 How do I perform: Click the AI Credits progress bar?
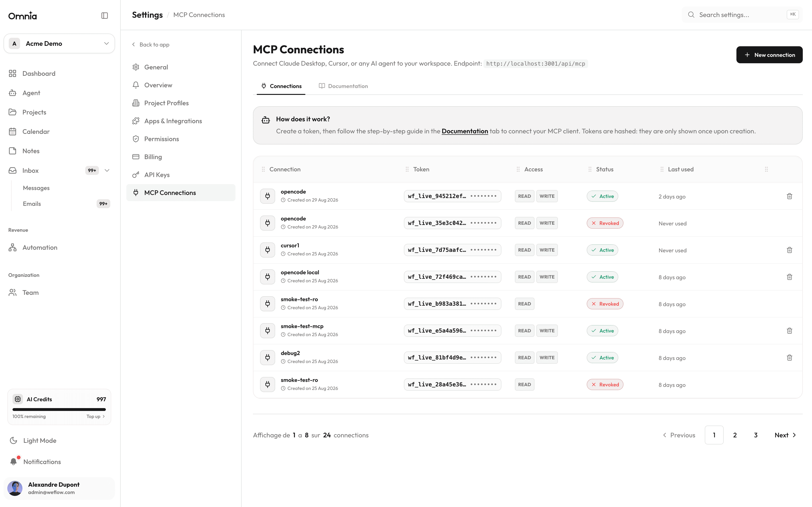click(x=59, y=410)
